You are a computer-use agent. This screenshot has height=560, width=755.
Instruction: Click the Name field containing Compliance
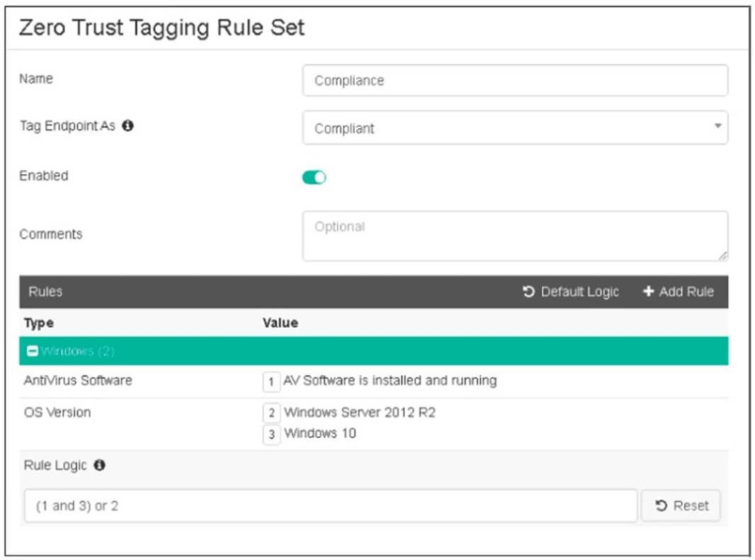515,81
